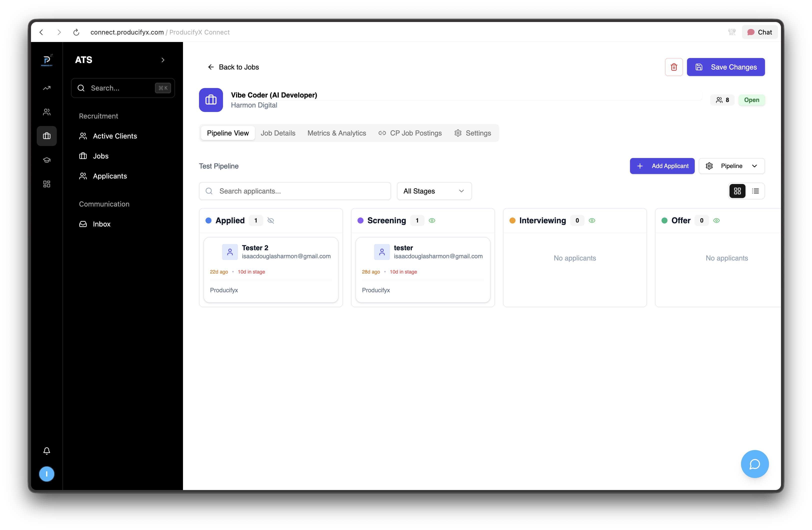The width and height of the screenshot is (812, 530).
Task: Open the dashboard grid sidebar icon
Action: [47, 184]
